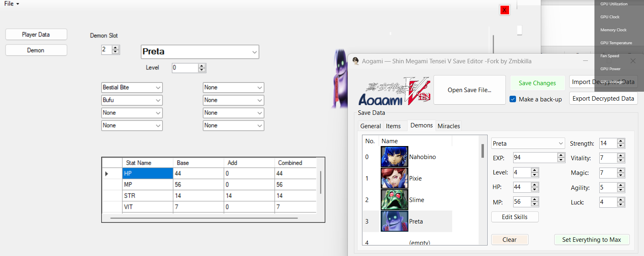Decrease the Vitality stepper value

click(620, 160)
